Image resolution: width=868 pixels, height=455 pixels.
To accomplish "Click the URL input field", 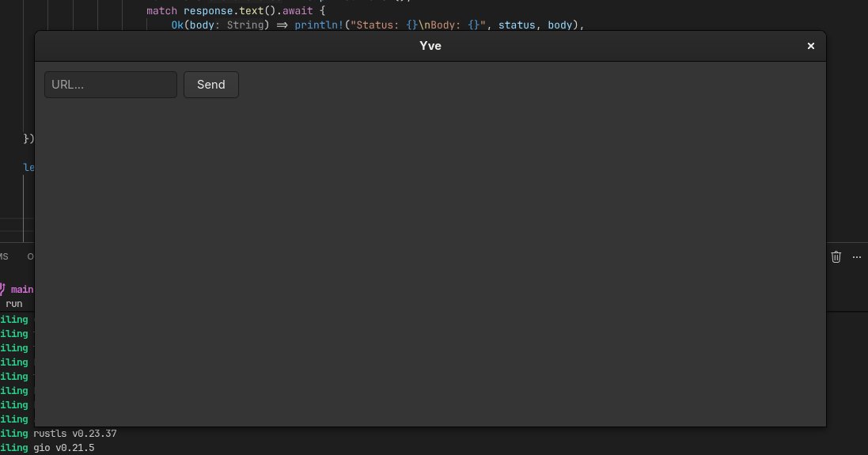I will [111, 85].
